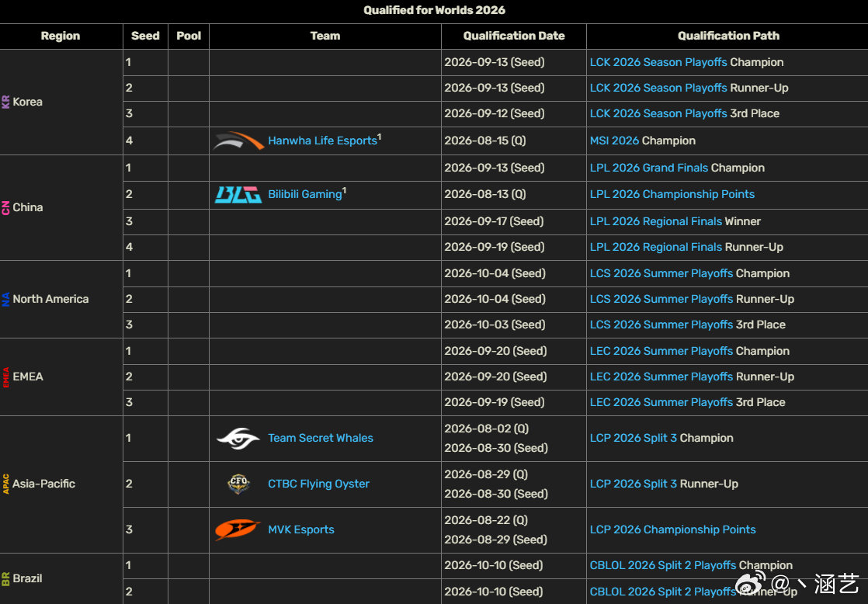Open the CTBC Flying Oyster link
This screenshot has width=868, height=604.
pyautogui.click(x=318, y=484)
